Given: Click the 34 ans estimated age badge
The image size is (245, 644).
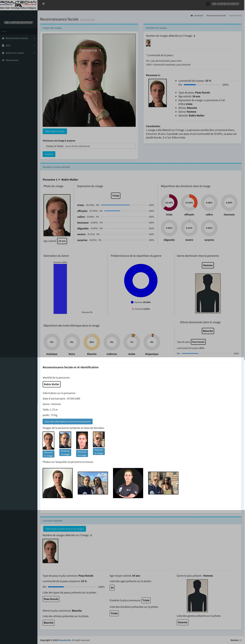Looking at the screenshot, I should tap(62, 241).
